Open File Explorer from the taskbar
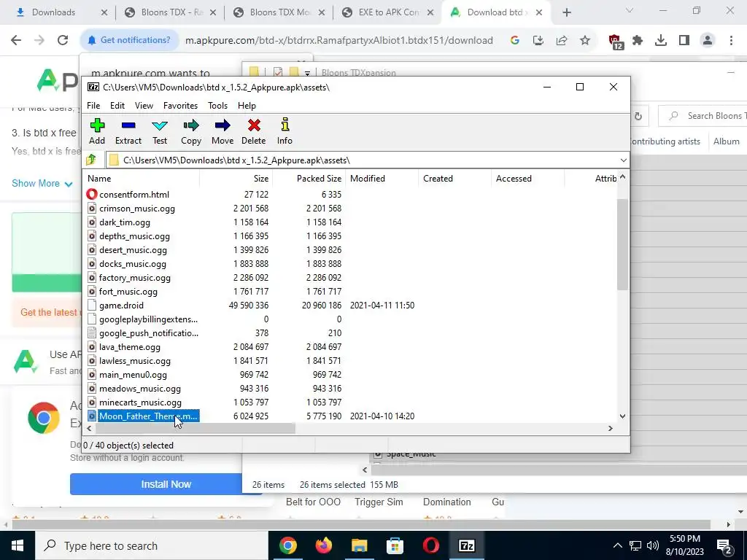 coord(360,545)
